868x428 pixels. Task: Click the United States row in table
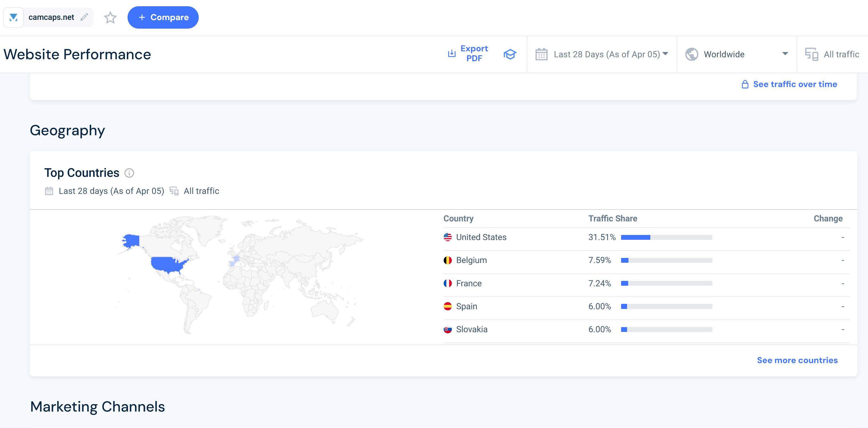click(481, 237)
